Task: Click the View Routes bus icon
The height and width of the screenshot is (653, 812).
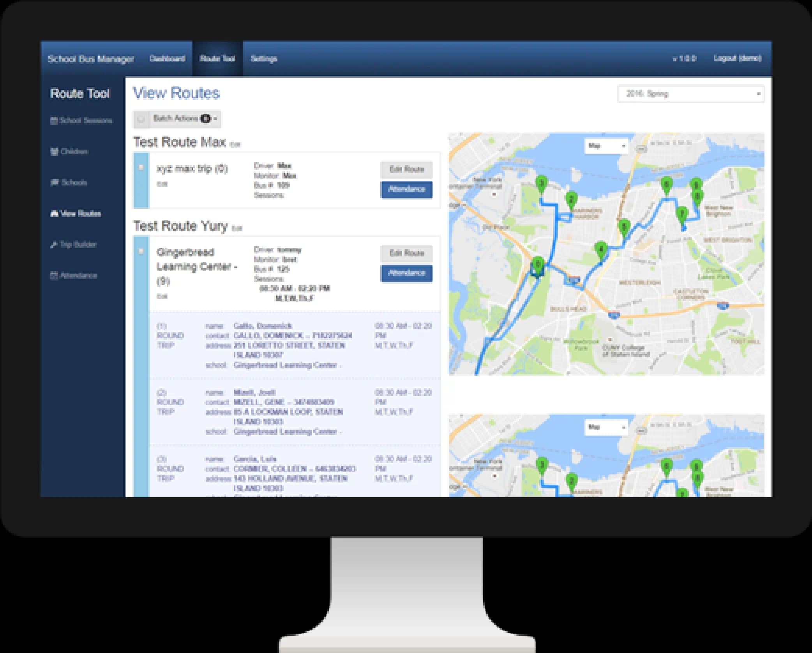Action: point(54,214)
